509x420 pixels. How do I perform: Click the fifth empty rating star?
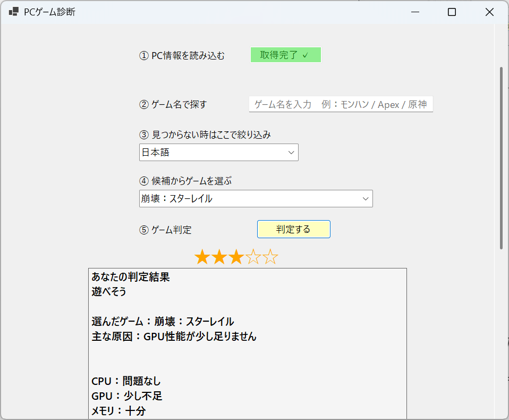tap(270, 257)
